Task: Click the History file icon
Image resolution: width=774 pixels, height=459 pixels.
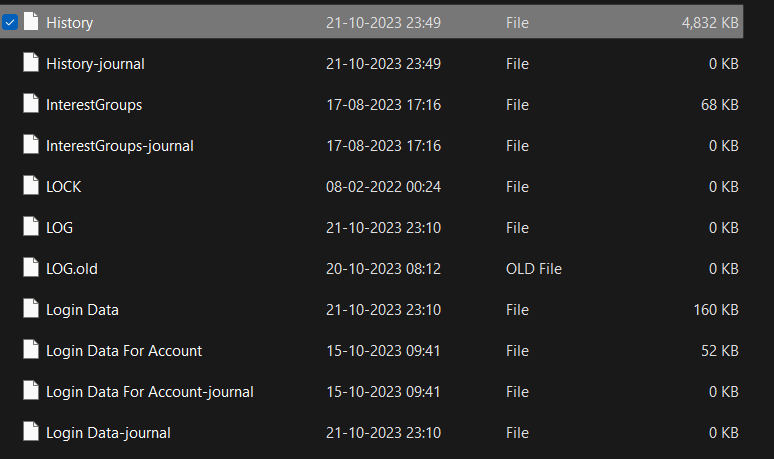Action: tap(31, 22)
